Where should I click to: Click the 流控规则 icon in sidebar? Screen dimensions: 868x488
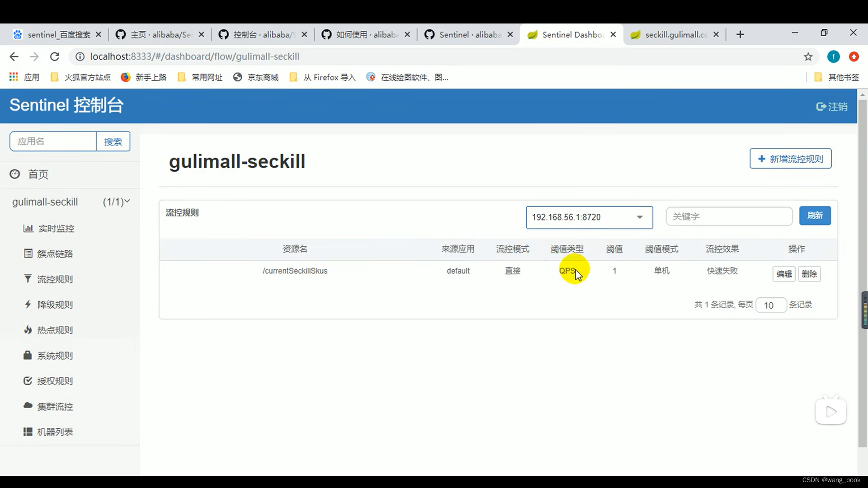[x=28, y=279]
